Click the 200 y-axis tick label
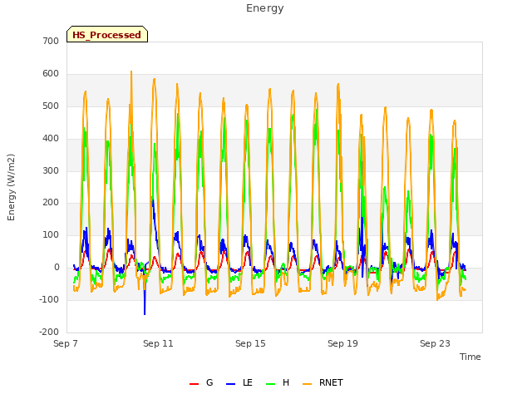 (51, 203)
